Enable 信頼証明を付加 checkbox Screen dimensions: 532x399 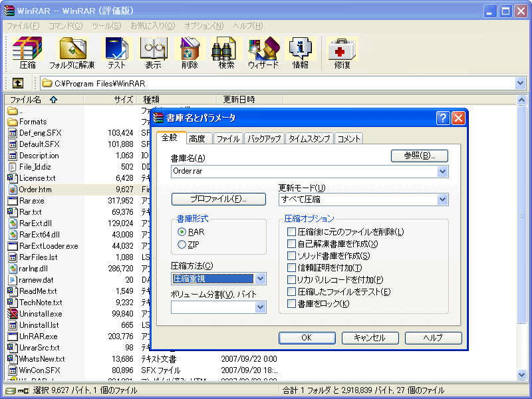pos(291,268)
